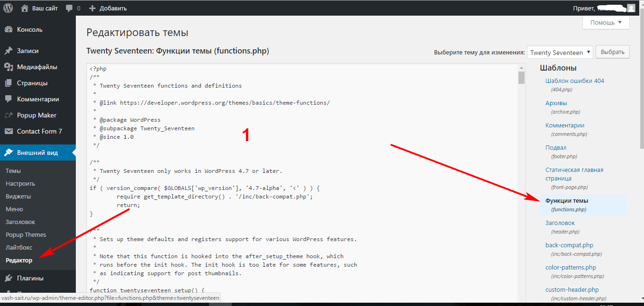Click the version_compare code line

pyautogui.click(x=205, y=188)
